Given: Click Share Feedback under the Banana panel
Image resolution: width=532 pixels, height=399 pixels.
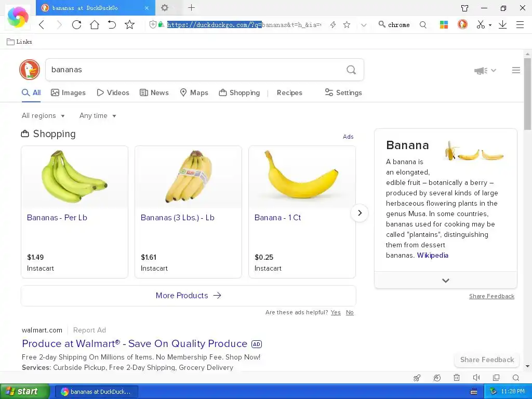Looking at the screenshot, I should pyautogui.click(x=491, y=296).
